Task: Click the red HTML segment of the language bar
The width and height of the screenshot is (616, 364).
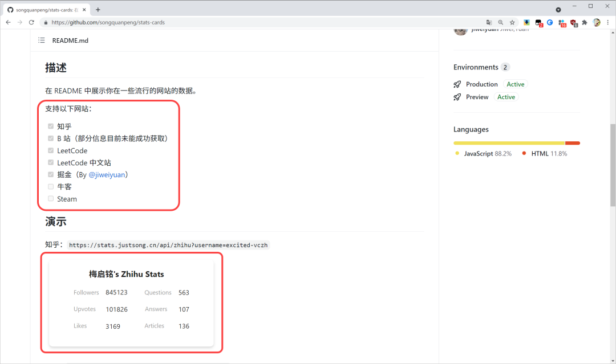Action: coord(573,143)
